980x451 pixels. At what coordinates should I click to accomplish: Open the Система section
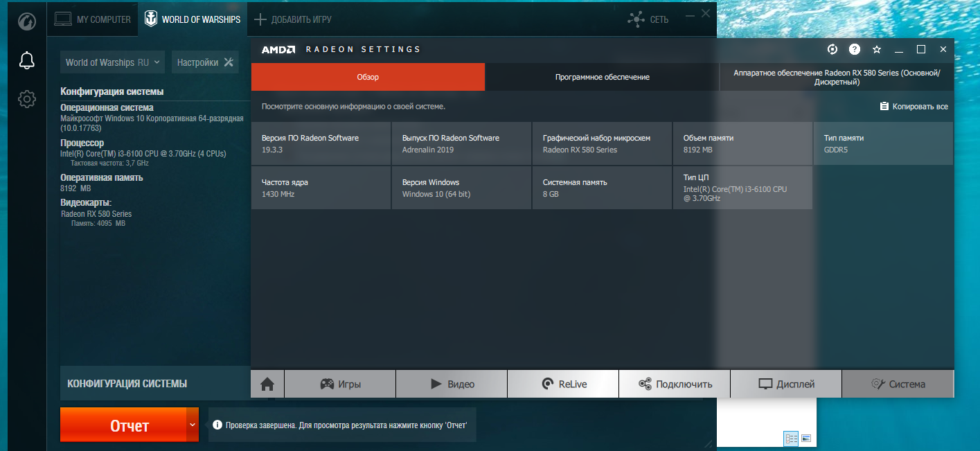[x=898, y=384]
